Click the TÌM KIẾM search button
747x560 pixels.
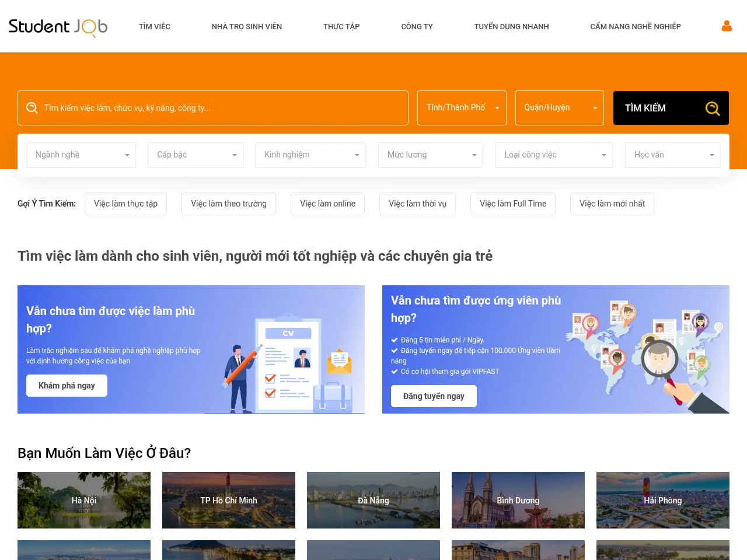(x=671, y=108)
